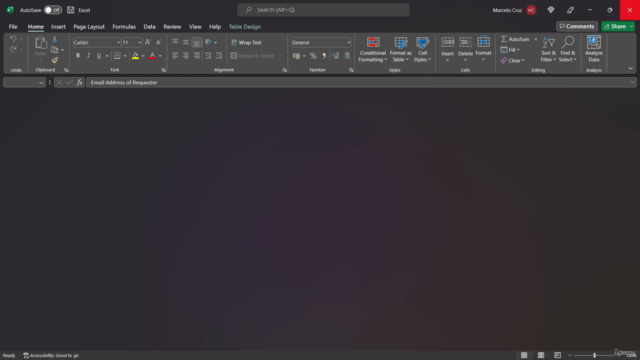The image size is (640, 360).
Task: Open the Cell Styles dropdown
Action: pos(422,49)
